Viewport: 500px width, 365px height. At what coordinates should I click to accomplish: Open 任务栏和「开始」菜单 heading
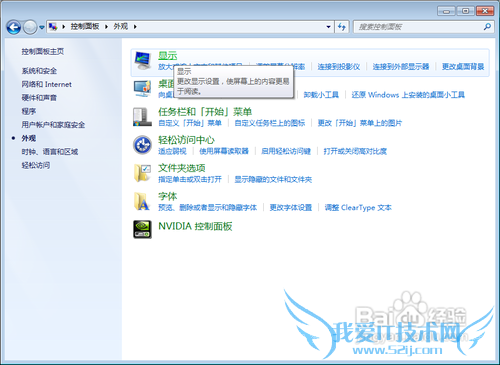[205, 112]
